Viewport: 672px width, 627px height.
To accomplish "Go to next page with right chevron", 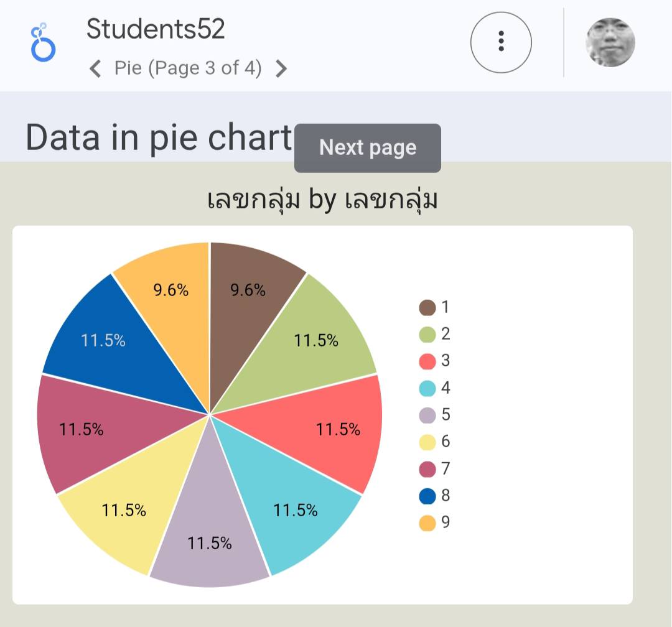I will pos(281,68).
